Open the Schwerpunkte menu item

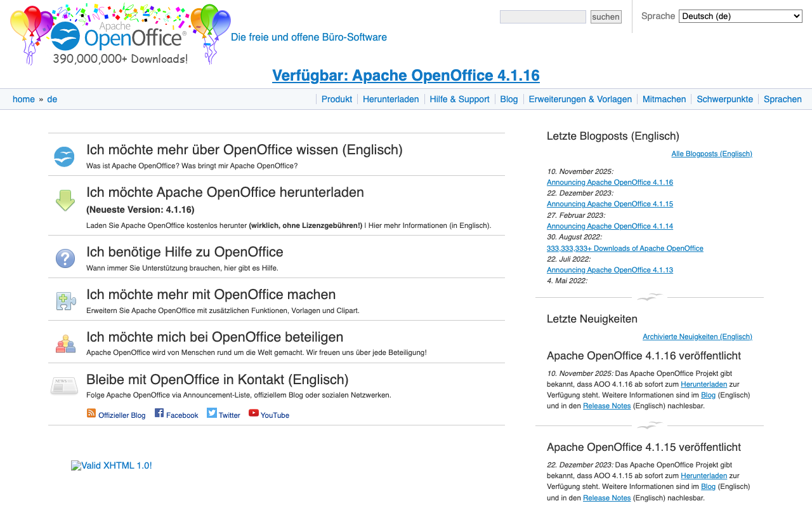pyautogui.click(x=725, y=99)
